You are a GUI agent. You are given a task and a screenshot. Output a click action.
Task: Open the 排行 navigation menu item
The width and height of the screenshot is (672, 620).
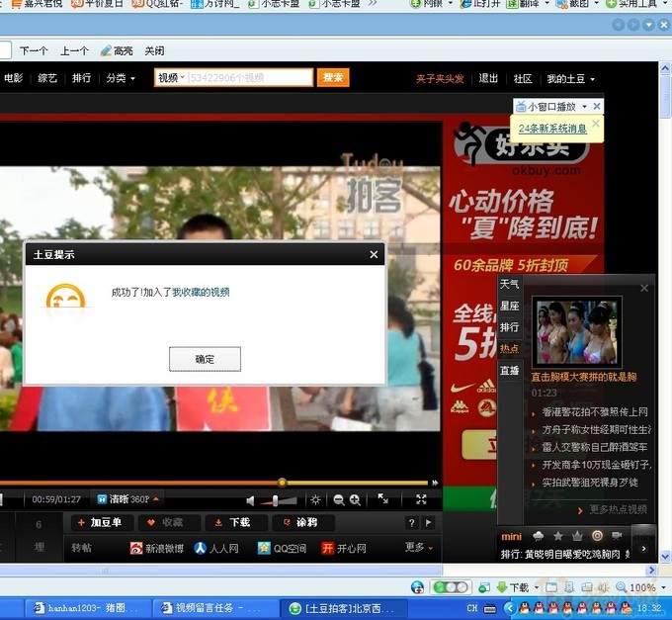tap(81, 78)
